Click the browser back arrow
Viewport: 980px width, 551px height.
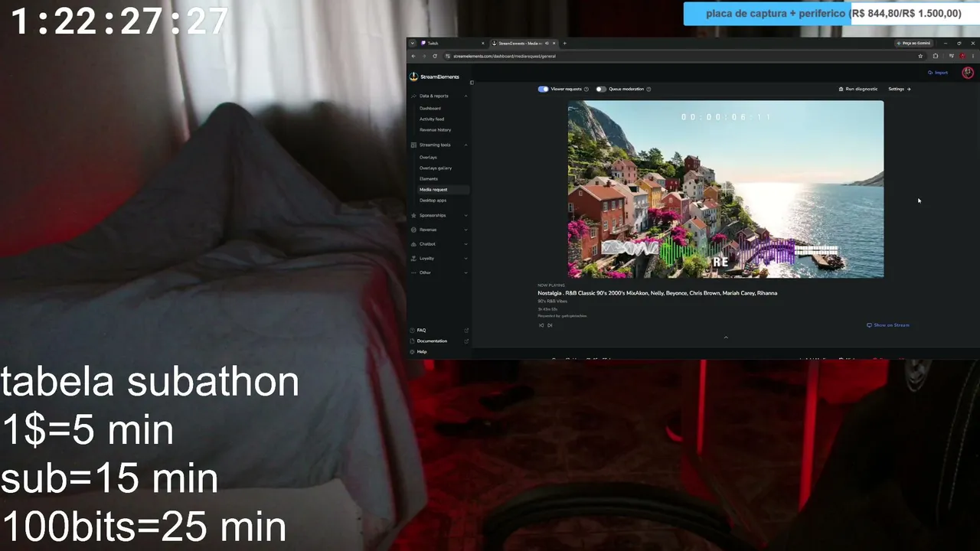click(413, 56)
